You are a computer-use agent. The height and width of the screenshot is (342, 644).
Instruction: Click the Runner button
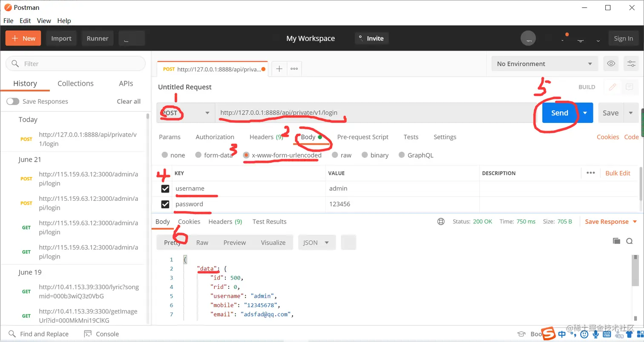click(98, 38)
